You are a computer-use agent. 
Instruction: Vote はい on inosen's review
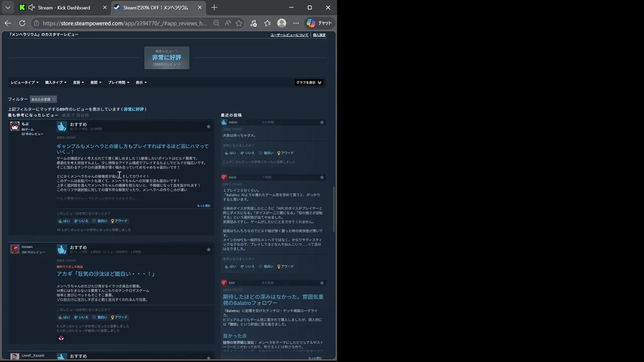64,317
